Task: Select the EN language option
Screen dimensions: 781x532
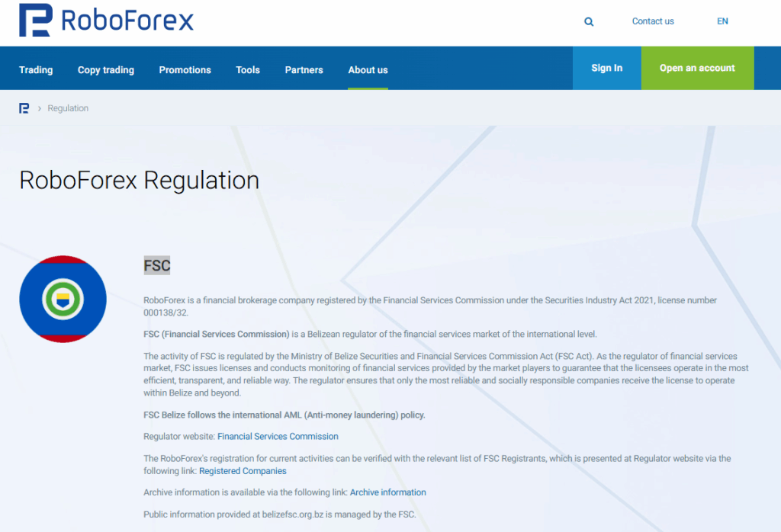Action: 722,21
